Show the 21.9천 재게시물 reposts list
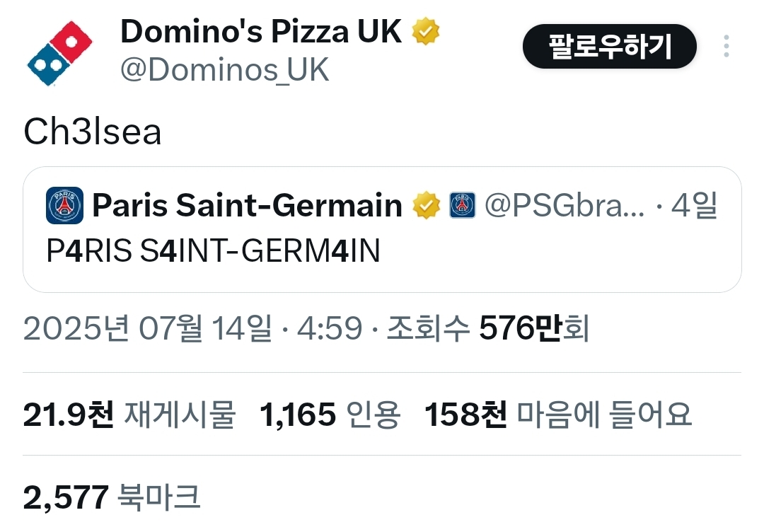This screenshot has height=532, width=764. pyautogui.click(x=129, y=415)
